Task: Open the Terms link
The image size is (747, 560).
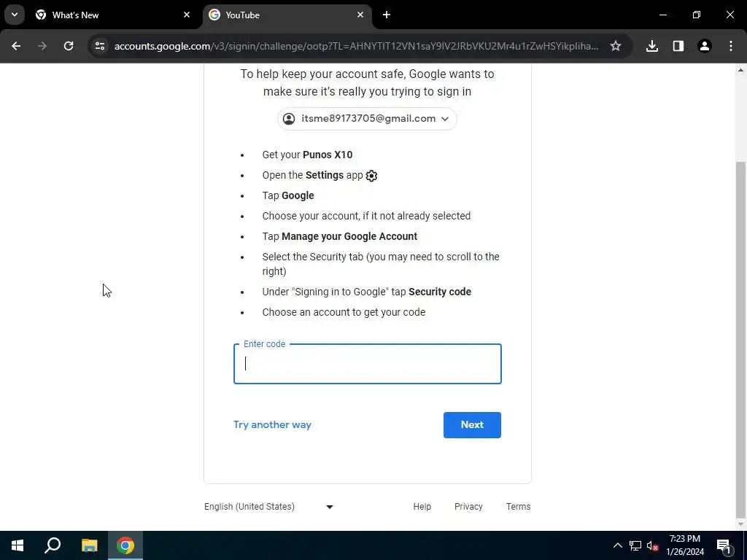Action: [519, 507]
